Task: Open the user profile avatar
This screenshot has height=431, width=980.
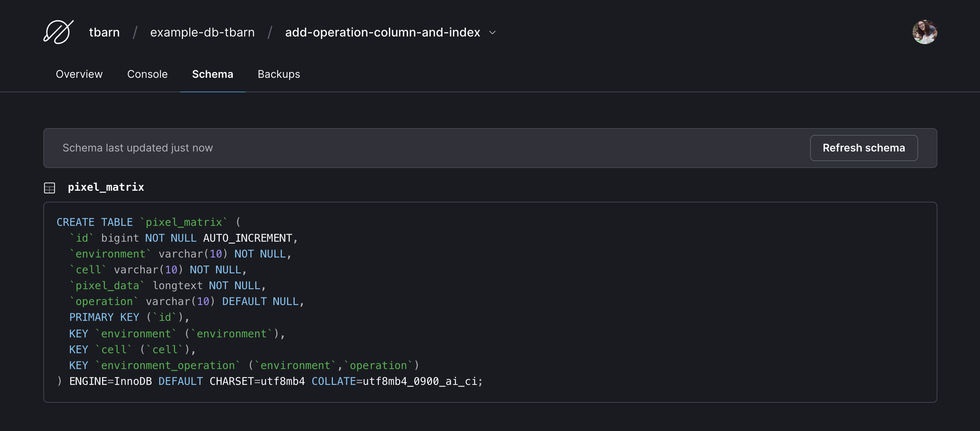Action: tap(925, 32)
